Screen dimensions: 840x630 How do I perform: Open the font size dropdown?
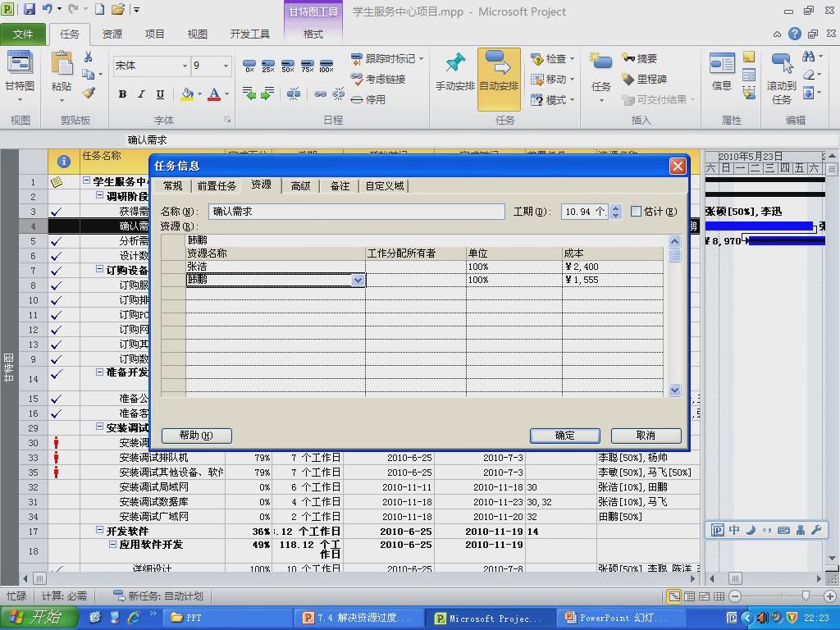click(226, 66)
